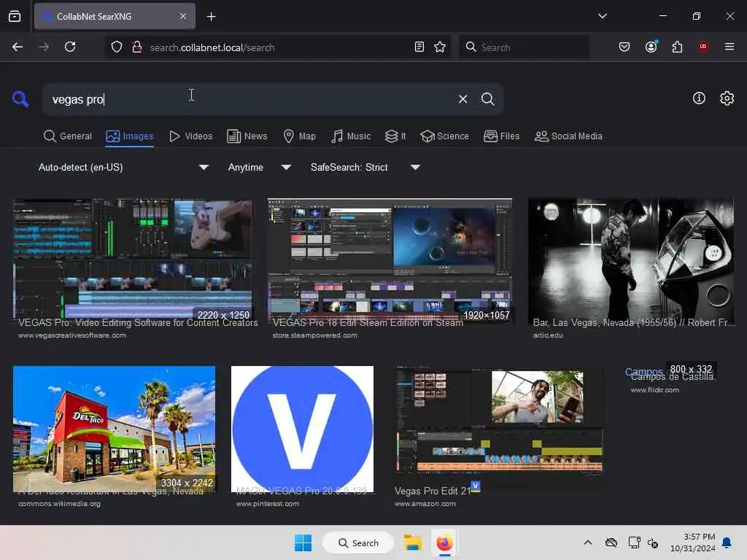747x560 pixels.
Task: Go forward with the browser forward arrow
Action: point(44,47)
